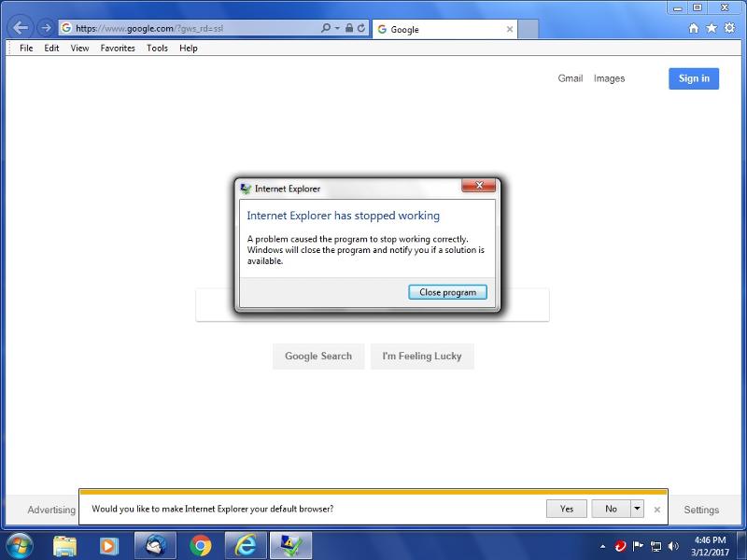Click Close program in the error dialog

click(x=447, y=292)
